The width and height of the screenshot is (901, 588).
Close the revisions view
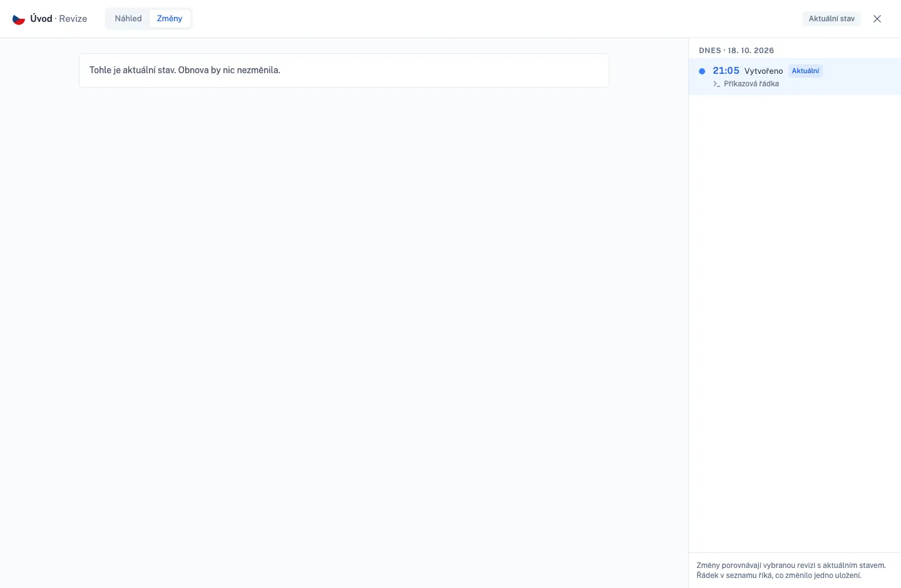(x=877, y=19)
